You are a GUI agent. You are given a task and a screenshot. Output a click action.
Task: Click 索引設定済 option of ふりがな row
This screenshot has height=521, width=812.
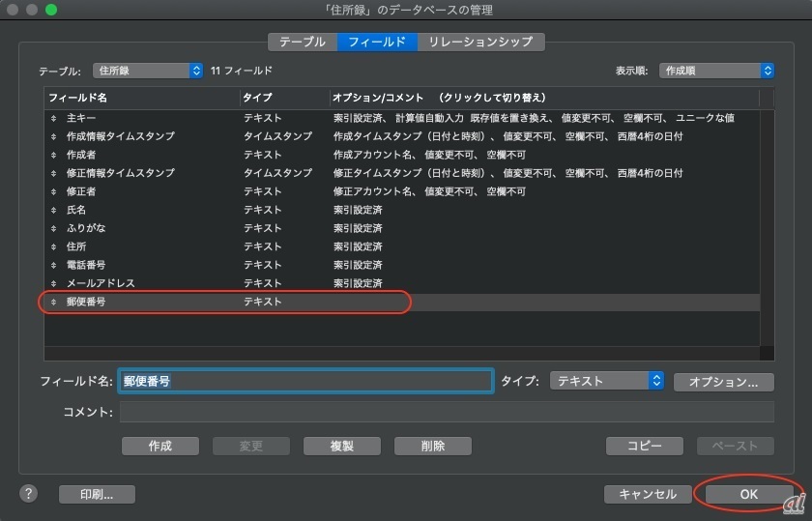[x=358, y=228]
